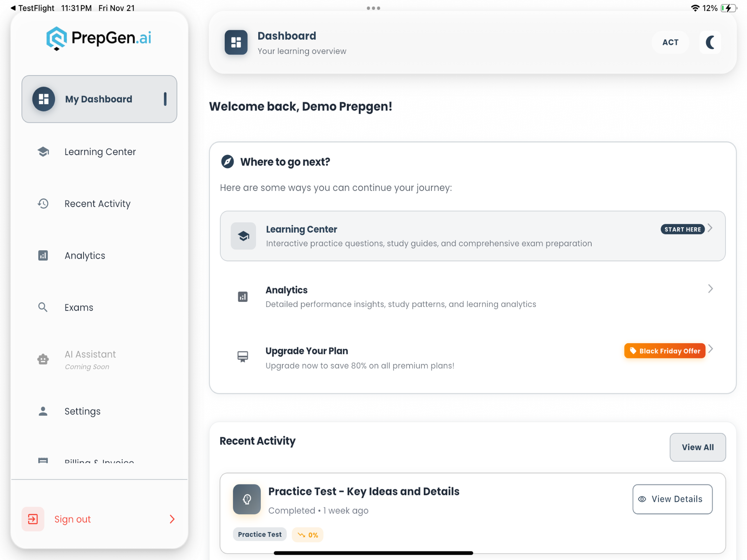Open the Upgrade Your Plan card title
Image resolution: width=747 pixels, height=560 pixels.
pyautogui.click(x=307, y=351)
